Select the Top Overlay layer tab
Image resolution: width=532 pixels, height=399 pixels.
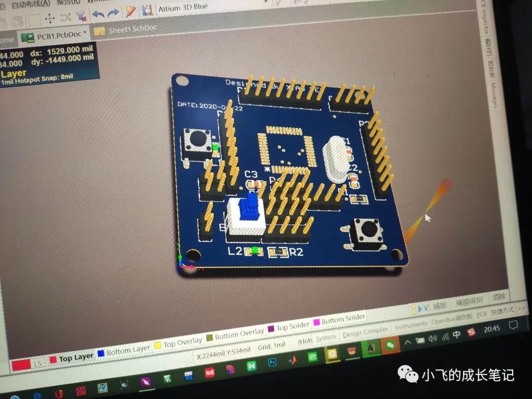(178, 343)
